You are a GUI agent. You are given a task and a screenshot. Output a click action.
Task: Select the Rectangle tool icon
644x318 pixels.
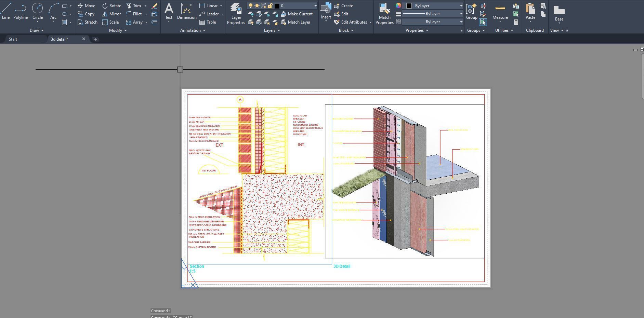pos(65,6)
